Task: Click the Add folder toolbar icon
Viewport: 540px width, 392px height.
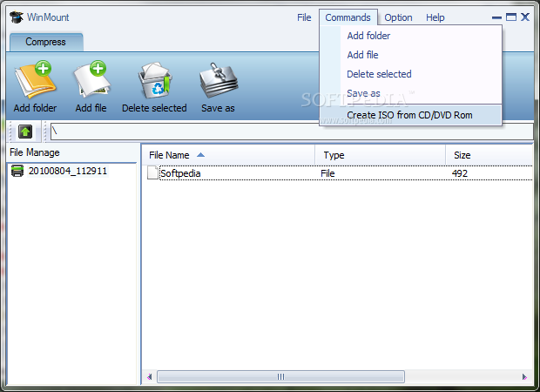Action: 35,80
